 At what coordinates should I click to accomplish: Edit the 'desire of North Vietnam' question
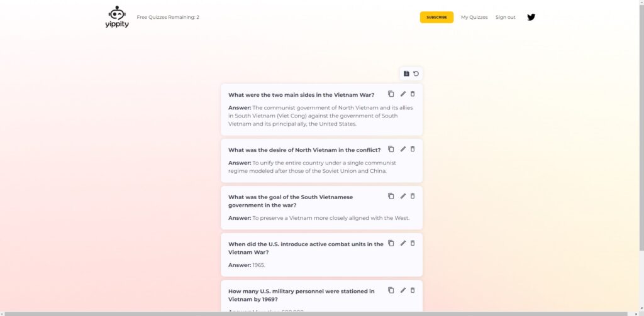pyautogui.click(x=403, y=149)
